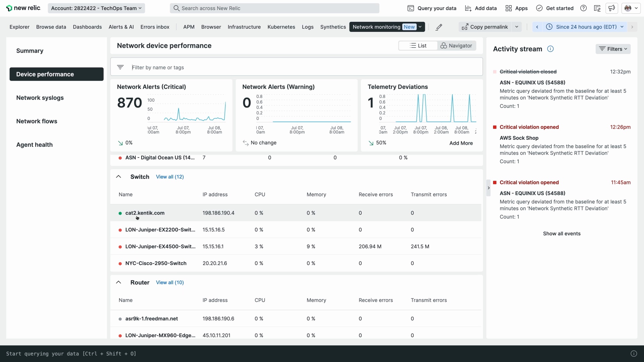Viewport: 644px width, 362px height.
Task: Open the notes and feedback list icon
Action: coord(597,8)
